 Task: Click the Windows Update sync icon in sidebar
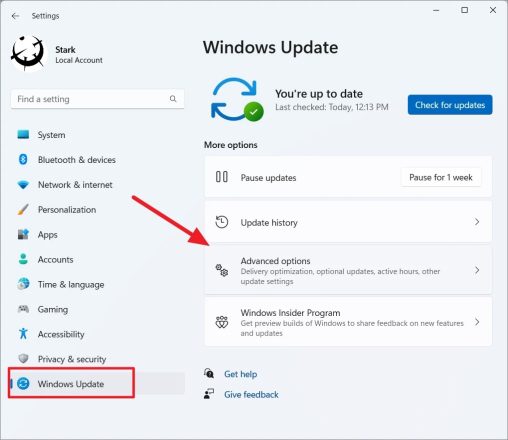(23, 384)
